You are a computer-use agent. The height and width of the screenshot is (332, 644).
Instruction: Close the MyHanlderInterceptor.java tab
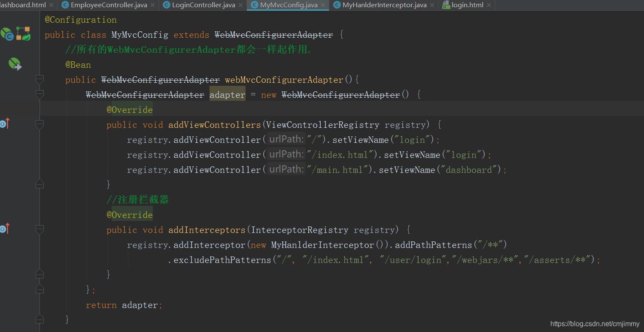coord(432,6)
